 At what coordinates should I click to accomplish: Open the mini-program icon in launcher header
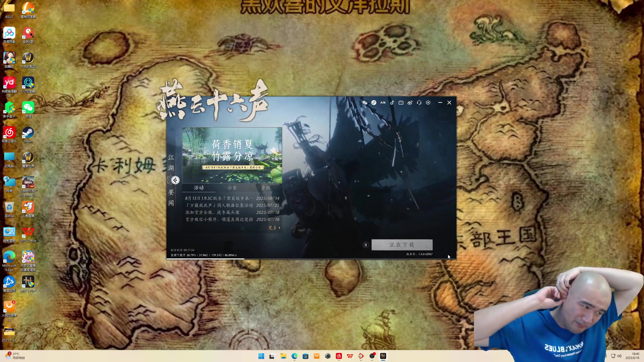coord(374,103)
